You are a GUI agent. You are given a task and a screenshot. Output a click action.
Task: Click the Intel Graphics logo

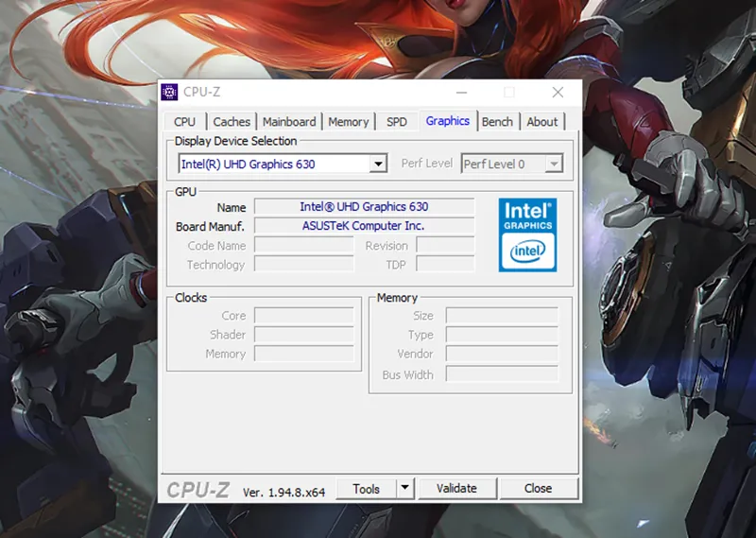pyautogui.click(x=527, y=234)
